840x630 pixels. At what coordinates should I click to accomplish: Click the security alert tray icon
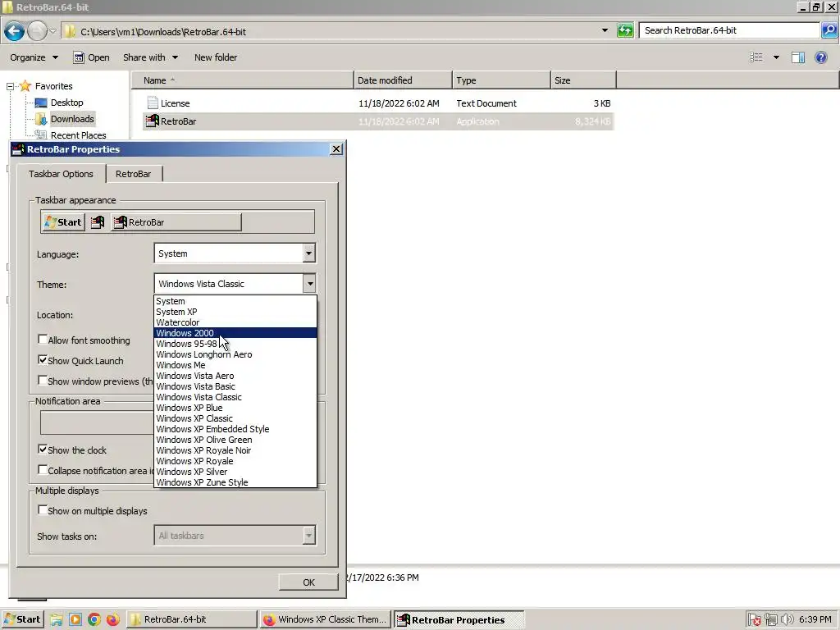coord(755,620)
